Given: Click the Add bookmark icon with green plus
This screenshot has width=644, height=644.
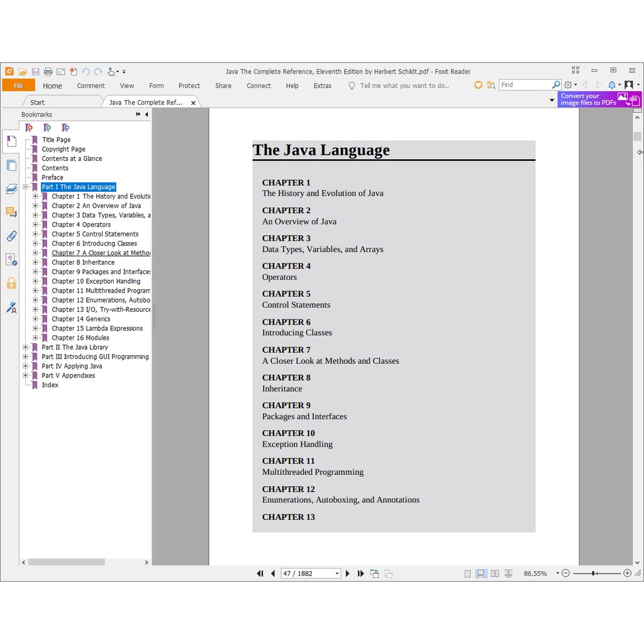Looking at the screenshot, I should [47, 128].
